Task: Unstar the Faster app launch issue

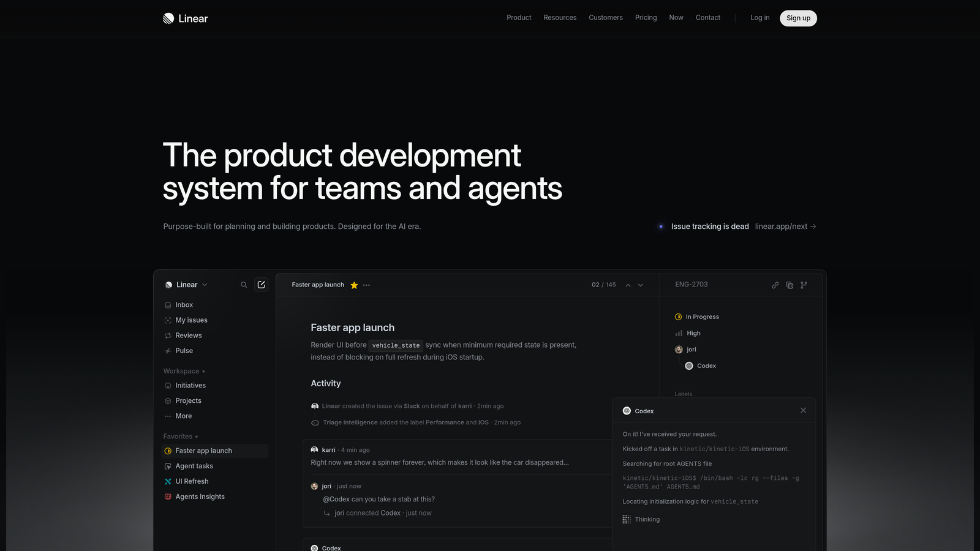Action: (x=353, y=285)
